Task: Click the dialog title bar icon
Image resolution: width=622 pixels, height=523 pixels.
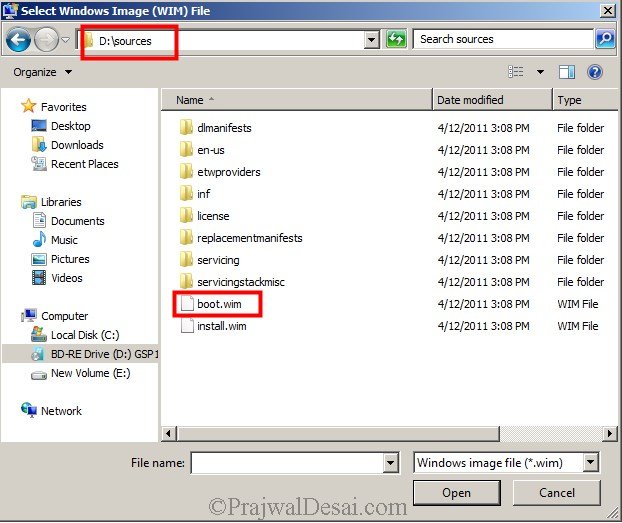Action: pos(10,10)
